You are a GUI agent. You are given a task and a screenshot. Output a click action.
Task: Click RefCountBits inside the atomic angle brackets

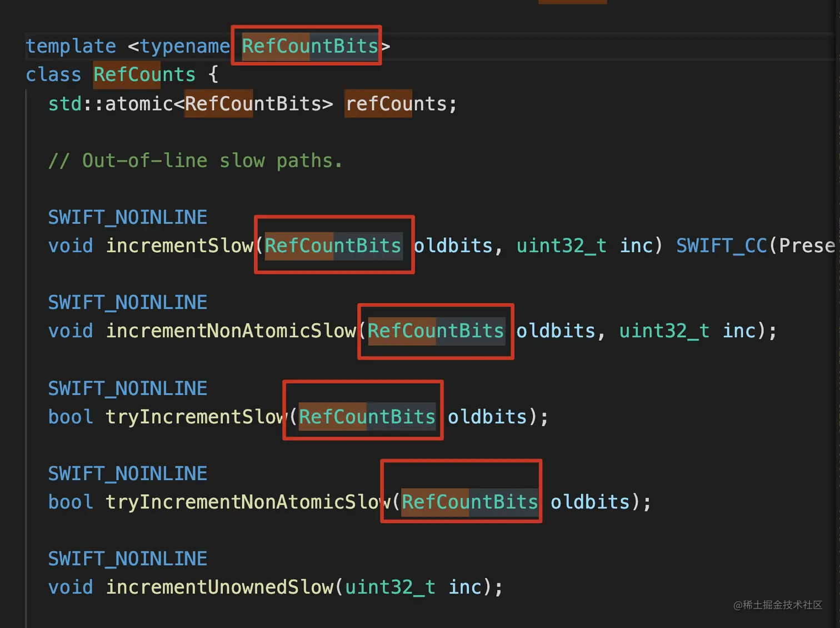(x=253, y=104)
